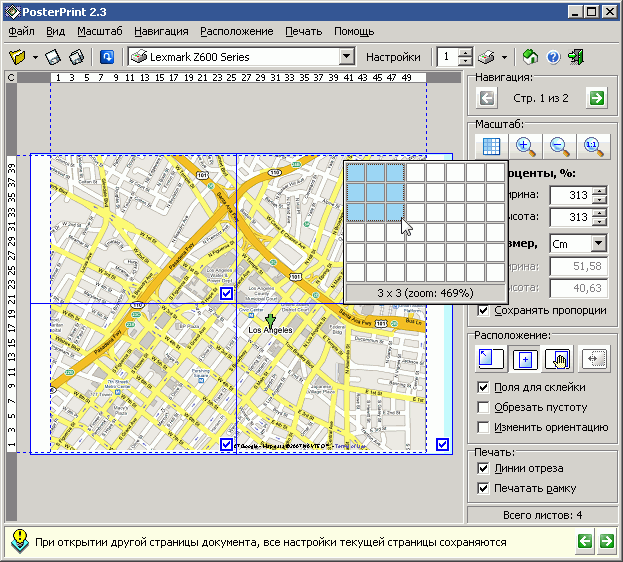Open the Lexmark Z600 Series printer dropdown

pyautogui.click(x=346, y=56)
